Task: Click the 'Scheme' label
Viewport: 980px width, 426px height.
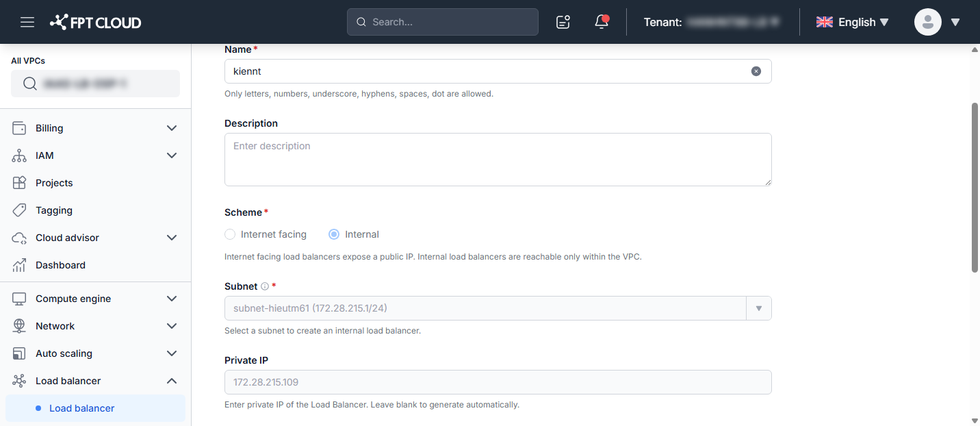Action: tap(243, 212)
